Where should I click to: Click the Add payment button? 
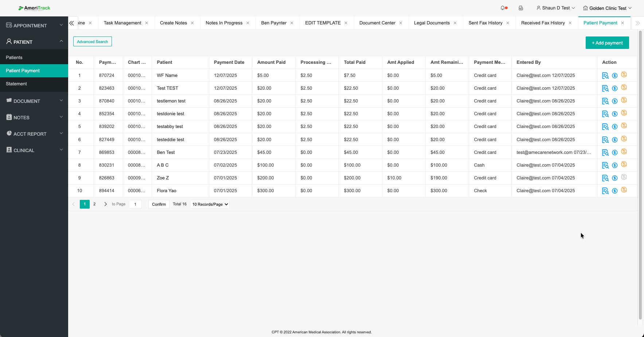607,43
